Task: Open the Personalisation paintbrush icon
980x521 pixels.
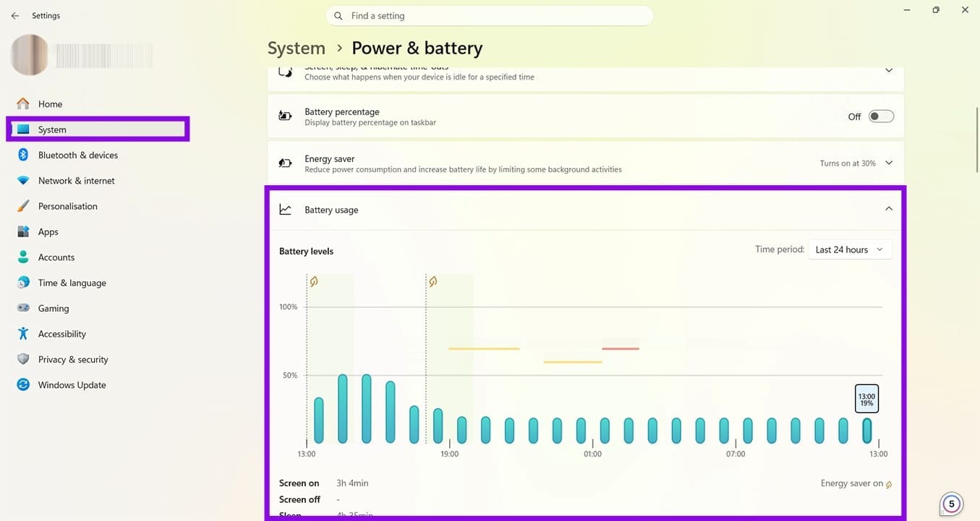Action: (x=23, y=206)
